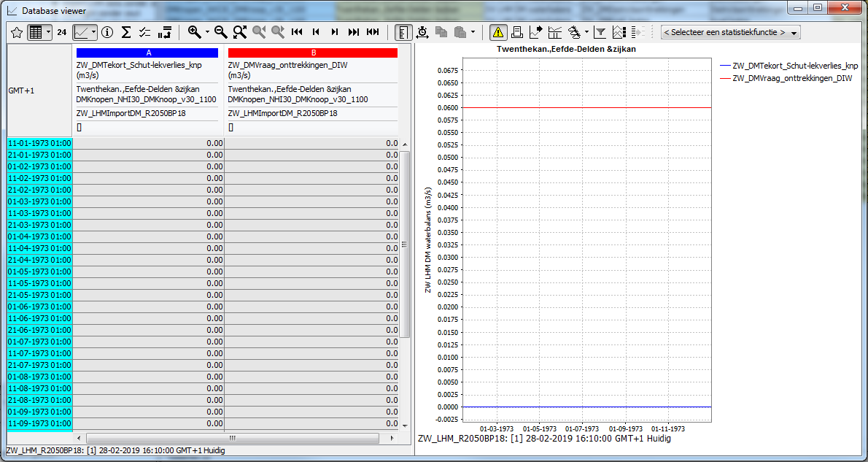Click the next zoom magnifier icon

tap(278, 32)
